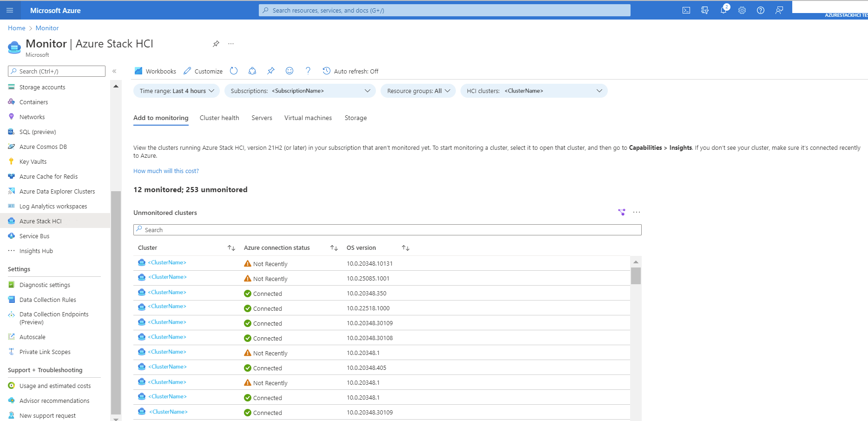Screen dimensions: 868x421
Task: Expand the Subscriptions dropdown
Action: tap(300, 91)
